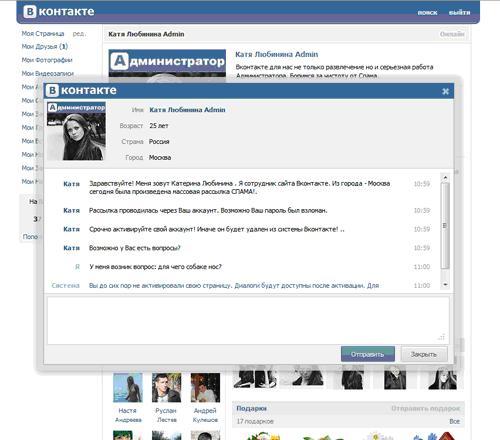This screenshot has width=500, height=440.
Task: Click the scrollbar down arrow in chat
Action: pyautogui.click(x=445, y=285)
